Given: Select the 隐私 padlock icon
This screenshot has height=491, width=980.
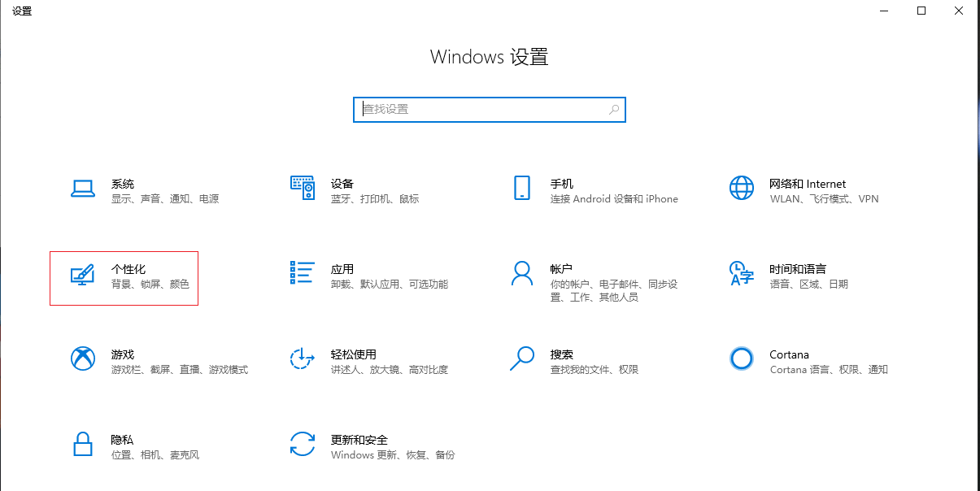Looking at the screenshot, I should click(x=82, y=444).
